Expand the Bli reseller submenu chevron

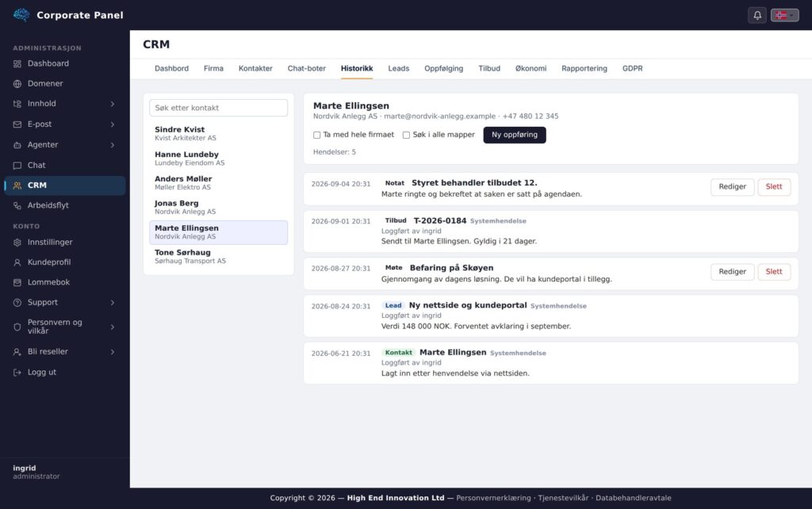click(x=113, y=352)
